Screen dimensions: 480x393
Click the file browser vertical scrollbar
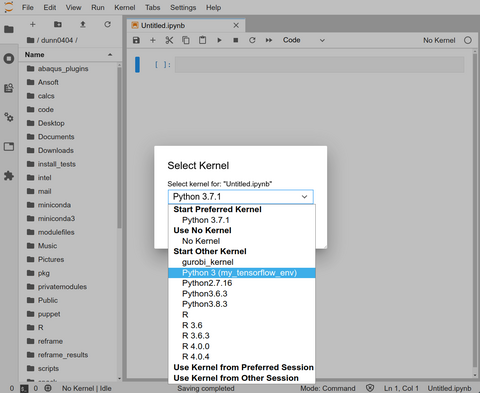[x=119, y=147]
